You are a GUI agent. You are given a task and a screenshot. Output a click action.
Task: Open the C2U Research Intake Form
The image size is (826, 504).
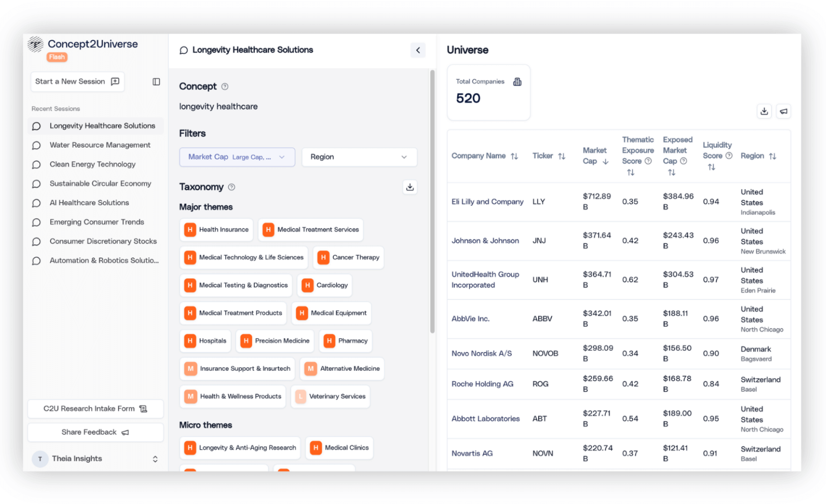tap(95, 409)
